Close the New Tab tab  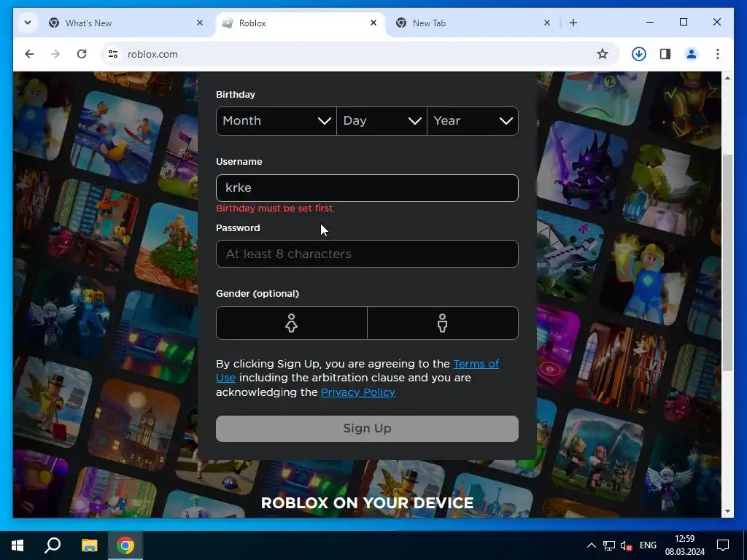point(547,23)
